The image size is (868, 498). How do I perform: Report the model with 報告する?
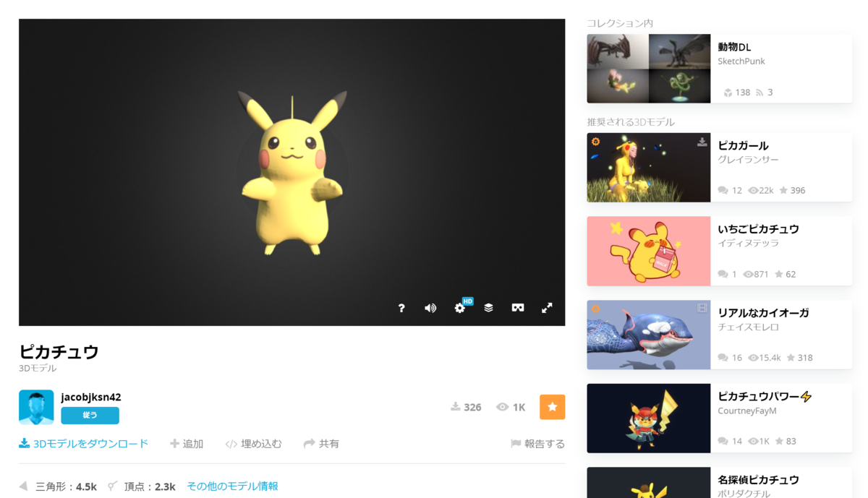pyautogui.click(x=538, y=444)
